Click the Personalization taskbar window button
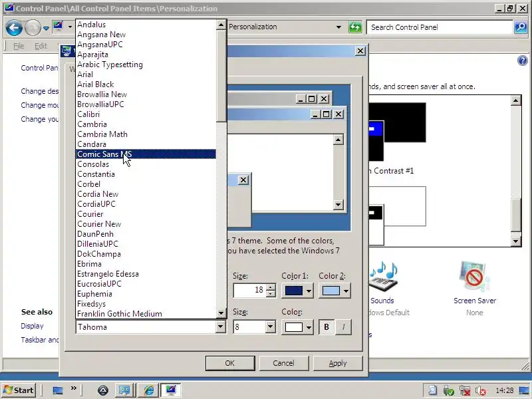 coord(170,390)
